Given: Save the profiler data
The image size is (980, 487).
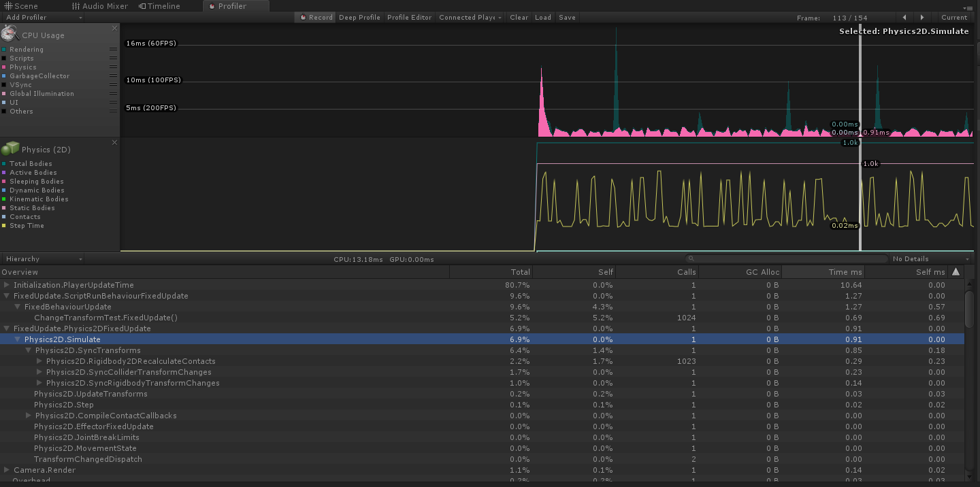Looking at the screenshot, I should (x=567, y=17).
